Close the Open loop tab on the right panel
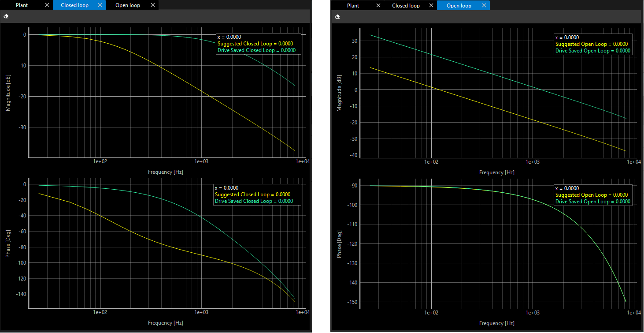Viewport: 644px width, 333px height. (484, 5)
